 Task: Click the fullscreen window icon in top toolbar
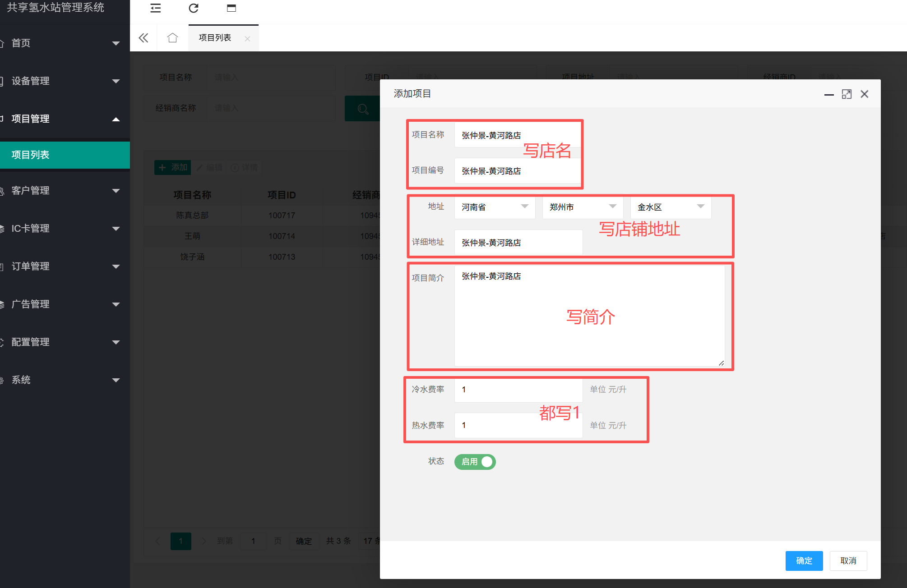(x=231, y=8)
